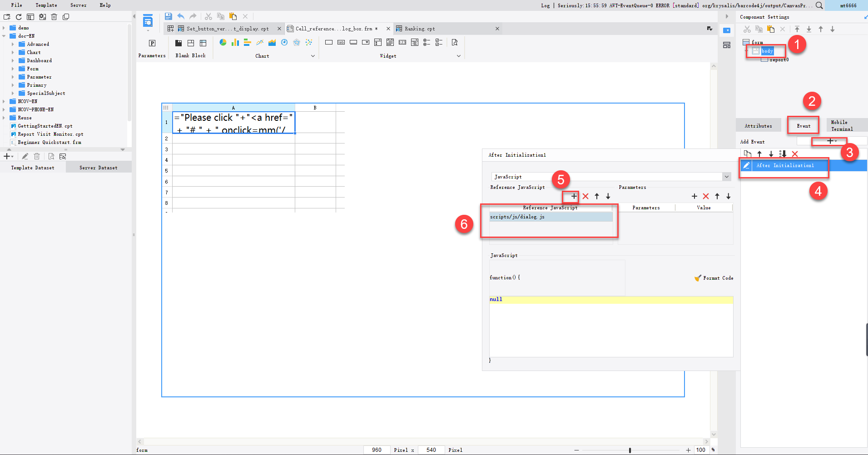The height and width of the screenshot is (455, 868).
Task: Open the Add Event plus dropdown
Action: coord(831,141)
